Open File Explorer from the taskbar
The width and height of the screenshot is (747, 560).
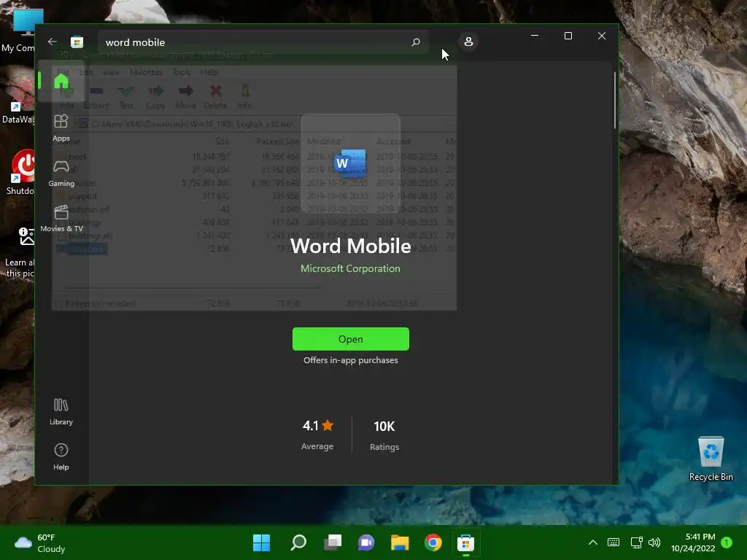[400, 542]
